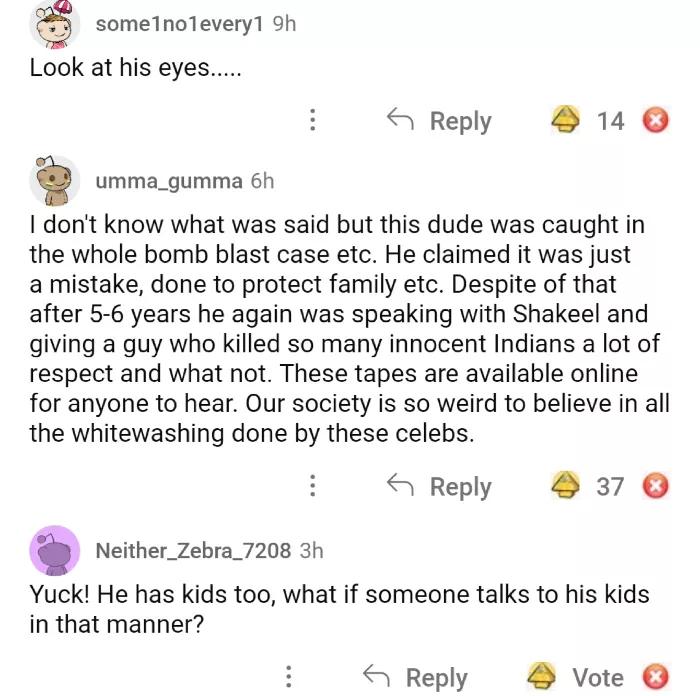Viewport: 700px width, 696px height.
Task: Downvote some1no1every1's comment
Action: coord(655,121)
